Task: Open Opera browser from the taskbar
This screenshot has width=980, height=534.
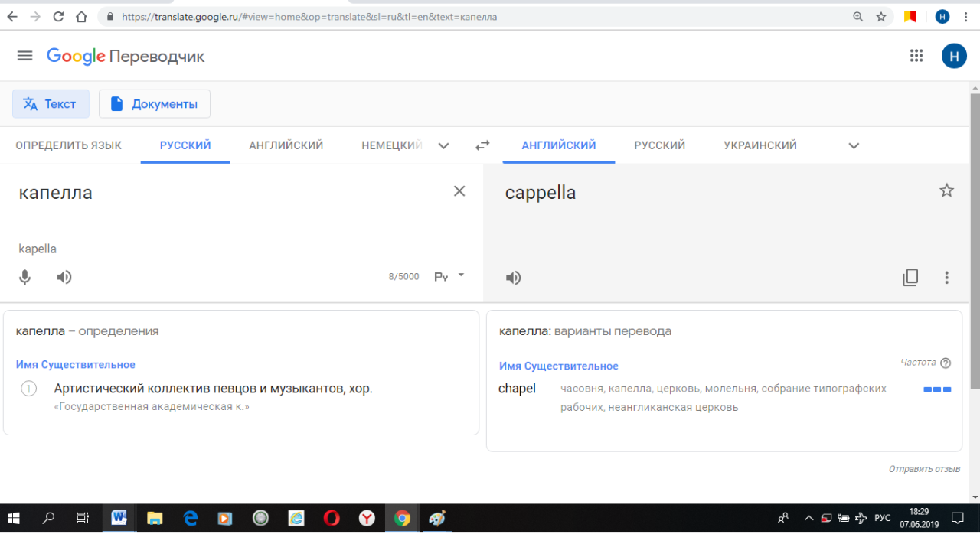Action: (332, 518)
